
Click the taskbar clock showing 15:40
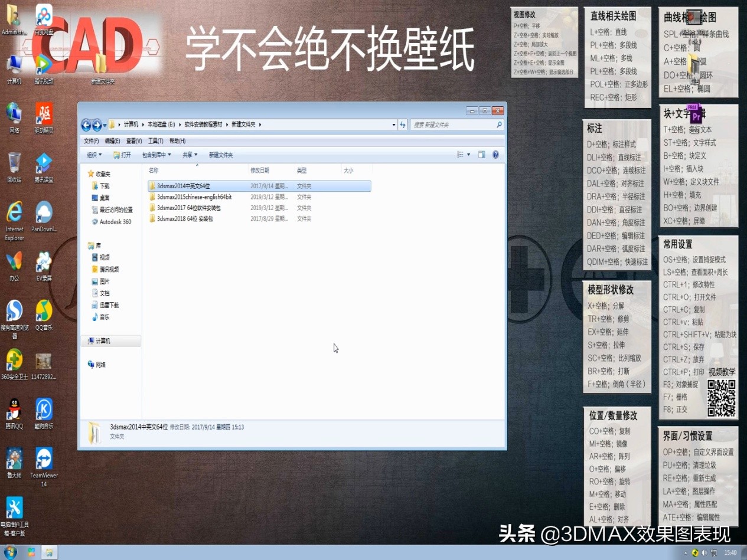[x=730, y=553]
